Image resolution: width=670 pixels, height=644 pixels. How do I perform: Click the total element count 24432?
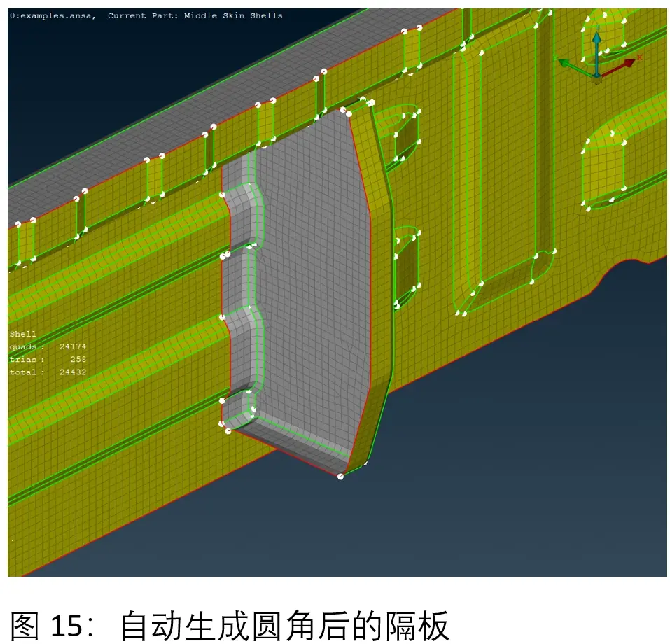(x=73, y=372)
